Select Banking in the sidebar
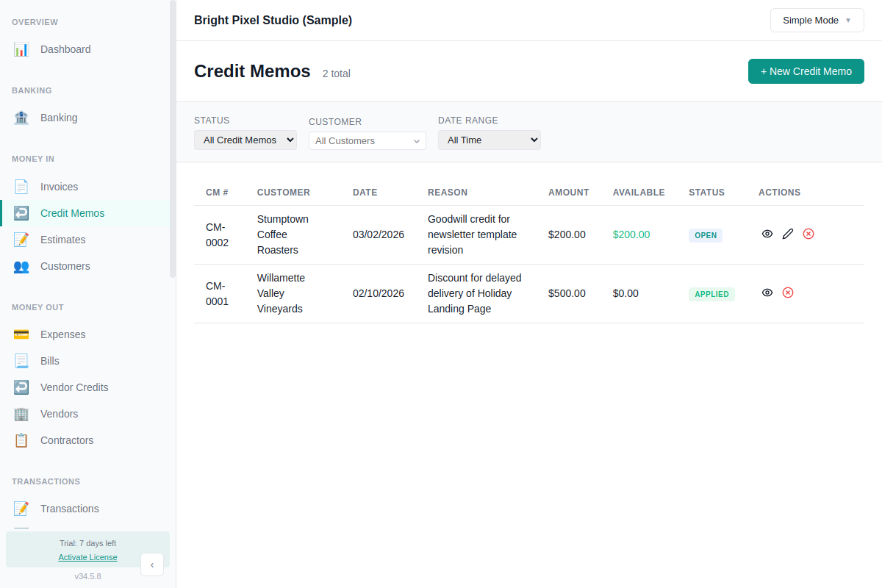882x588 pixels. [58, 118]
